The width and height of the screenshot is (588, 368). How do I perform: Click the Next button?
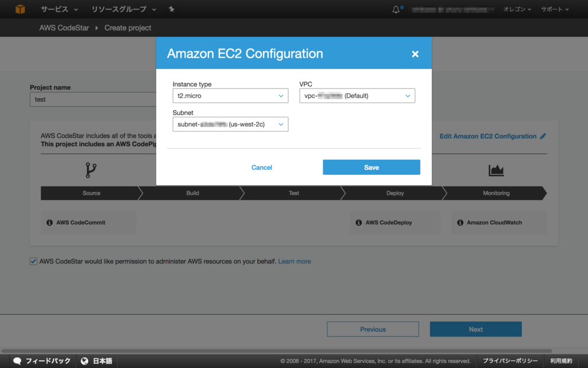pyautogui.click(x=475, y=329)
